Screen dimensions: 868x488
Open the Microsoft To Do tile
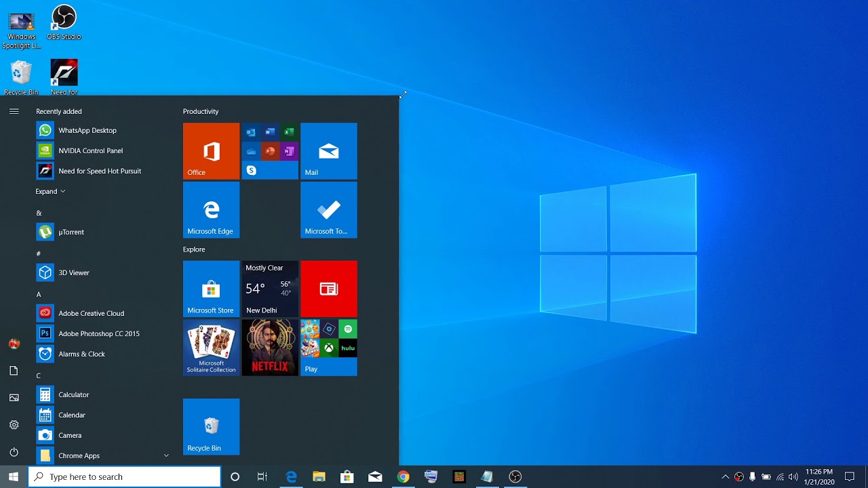click(329, 210)
